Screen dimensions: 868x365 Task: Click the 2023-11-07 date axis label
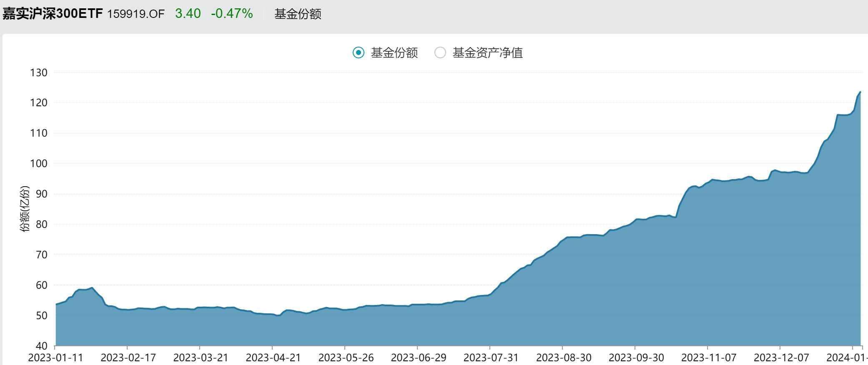pyautogui.click(x=709, y=357)
